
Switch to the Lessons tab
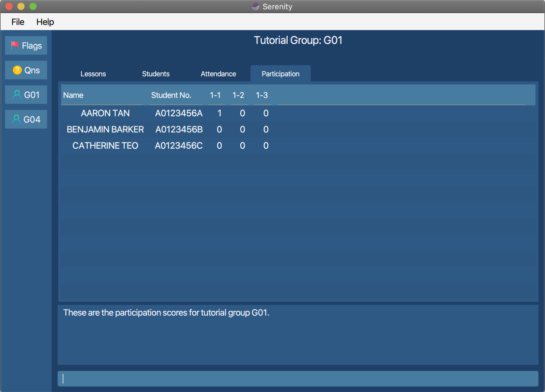[93, 74]
